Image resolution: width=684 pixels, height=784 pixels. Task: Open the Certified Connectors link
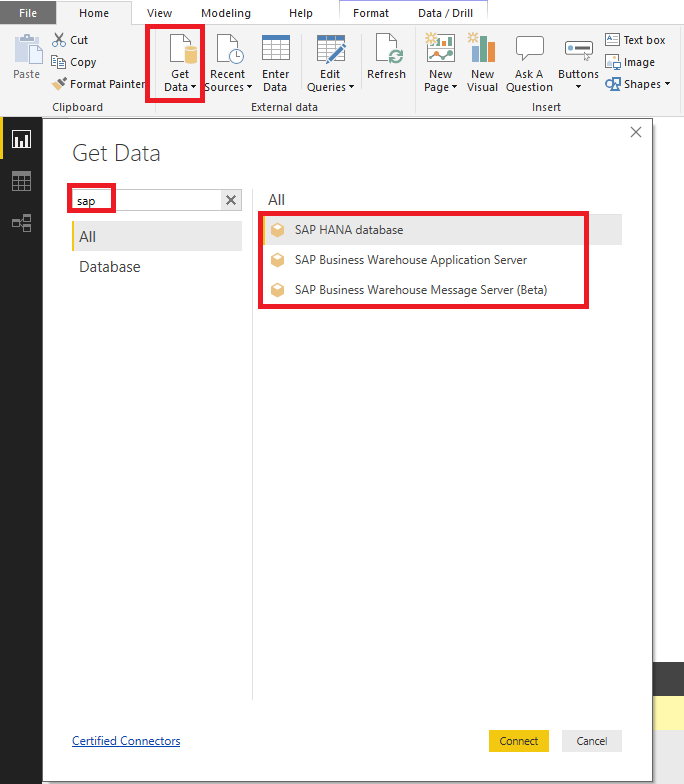coord(126,740)
